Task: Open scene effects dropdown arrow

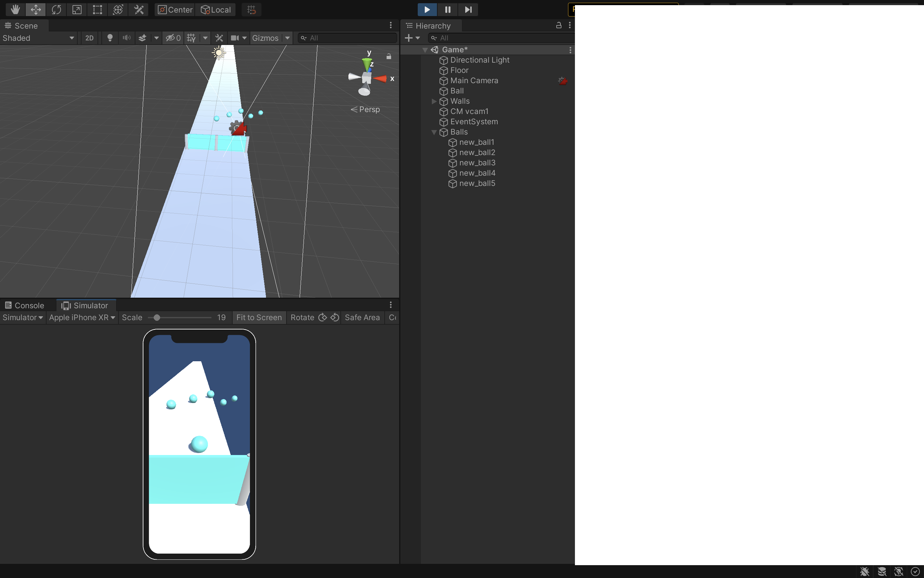Action: pyautogui.click(x=156, y=38)
